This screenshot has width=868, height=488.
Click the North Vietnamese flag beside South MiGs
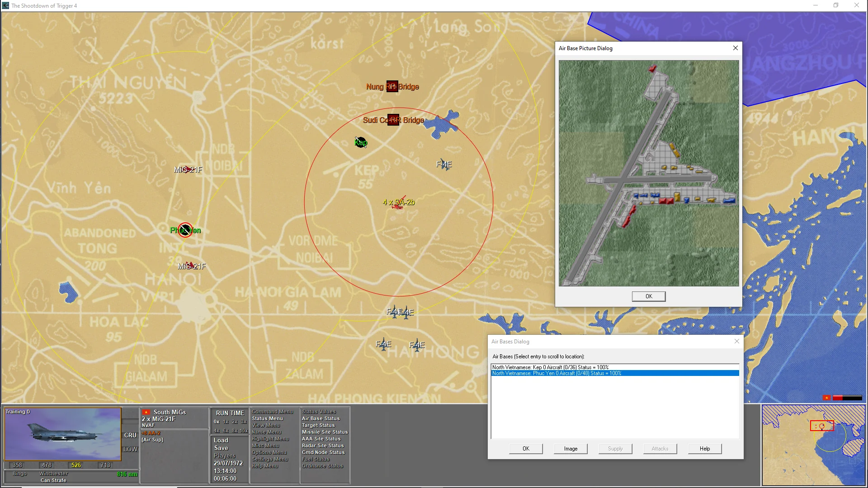[x=146, y=412]
